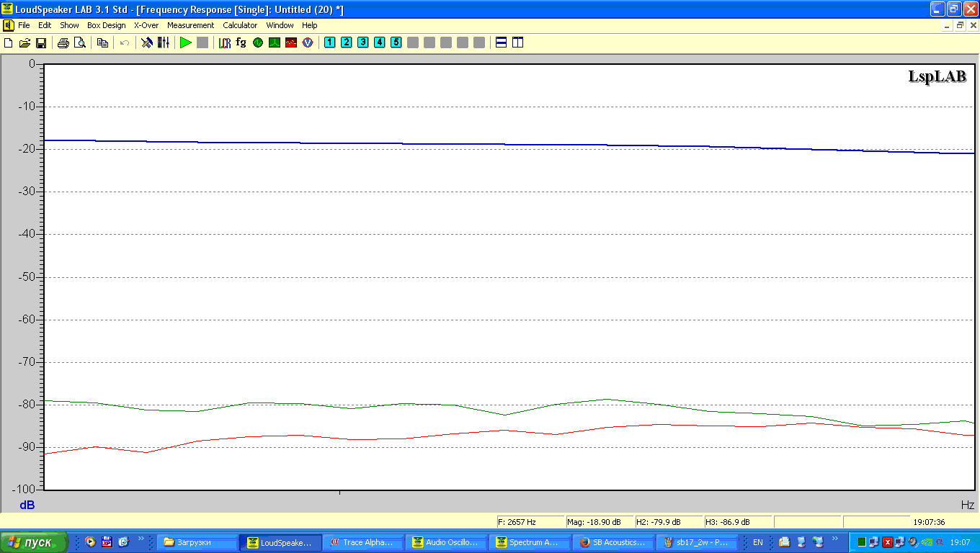Open the LCR meter tool
This screenshot has width=980, height=553.
point(225,43)
